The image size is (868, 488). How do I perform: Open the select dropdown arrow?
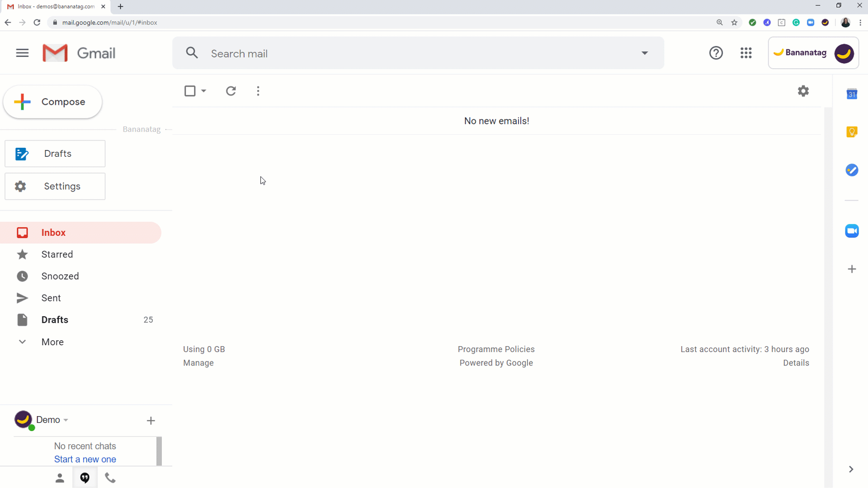click(203, 91)
